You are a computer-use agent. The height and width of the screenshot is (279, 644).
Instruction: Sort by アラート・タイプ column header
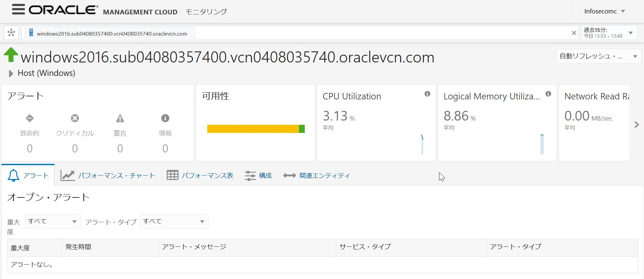pyautogui.click(x=562, y=248)
